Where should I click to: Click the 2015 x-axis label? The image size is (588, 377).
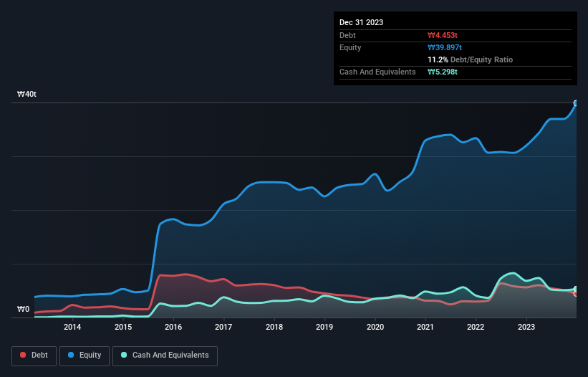123,327
